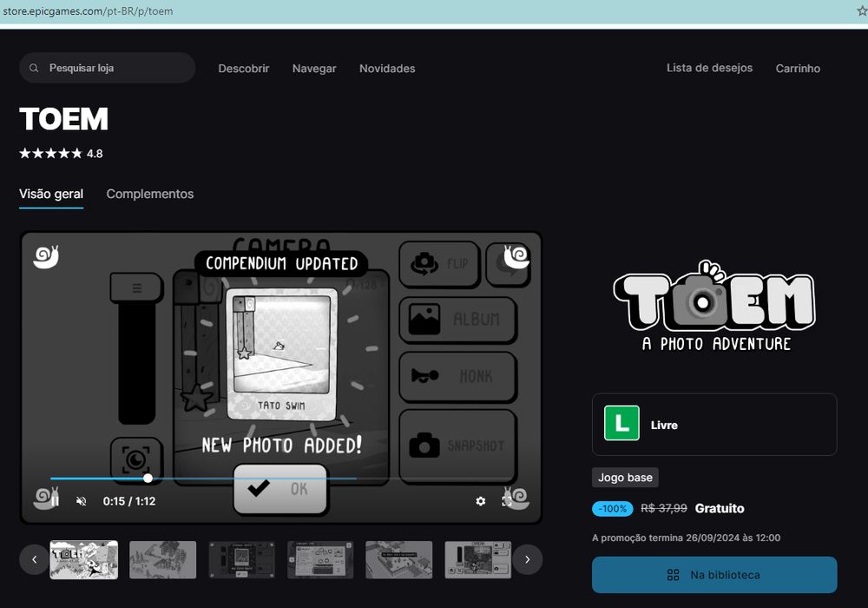Seek using the video progress bar handle
The width and height of the screenshot is (868, 608).
(148, 478)
